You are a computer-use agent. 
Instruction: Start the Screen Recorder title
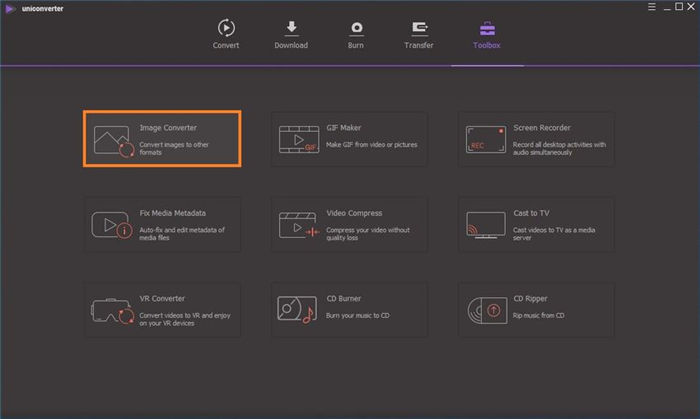point(542,128)
